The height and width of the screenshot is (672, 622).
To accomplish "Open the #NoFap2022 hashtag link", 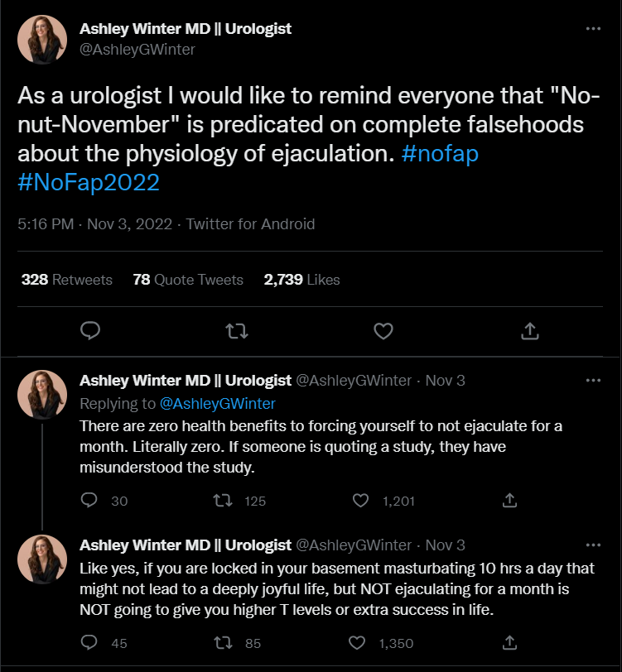I will coord(89,183).
